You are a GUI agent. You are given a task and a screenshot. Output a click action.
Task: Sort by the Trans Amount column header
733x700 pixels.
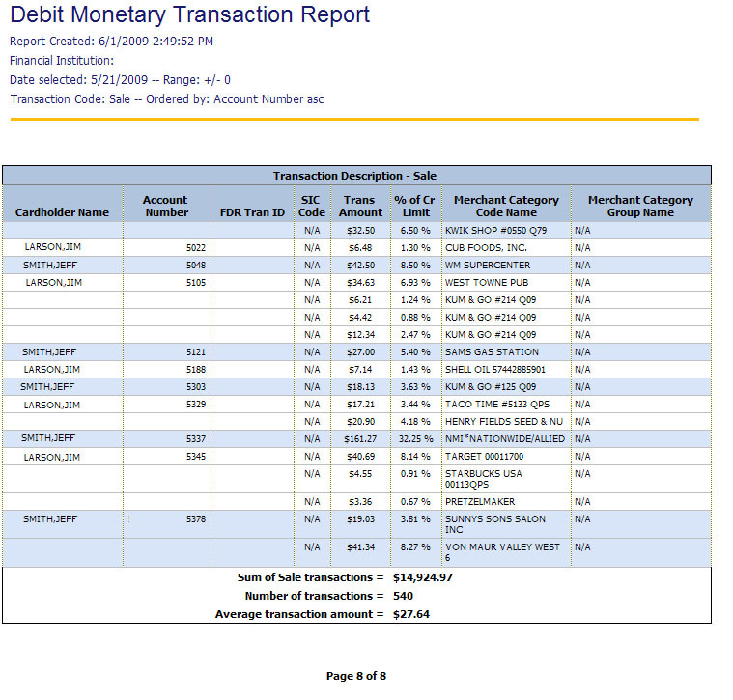click(361, 206)
